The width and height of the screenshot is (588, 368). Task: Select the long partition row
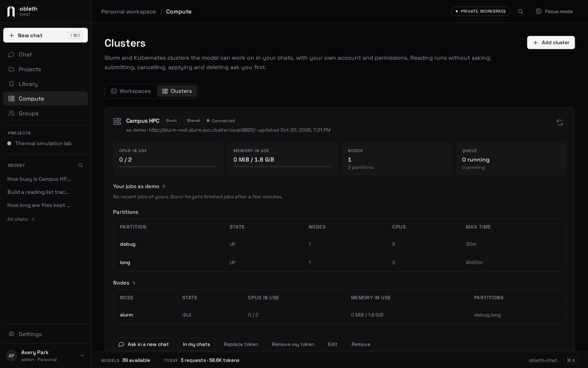point(340,263)
